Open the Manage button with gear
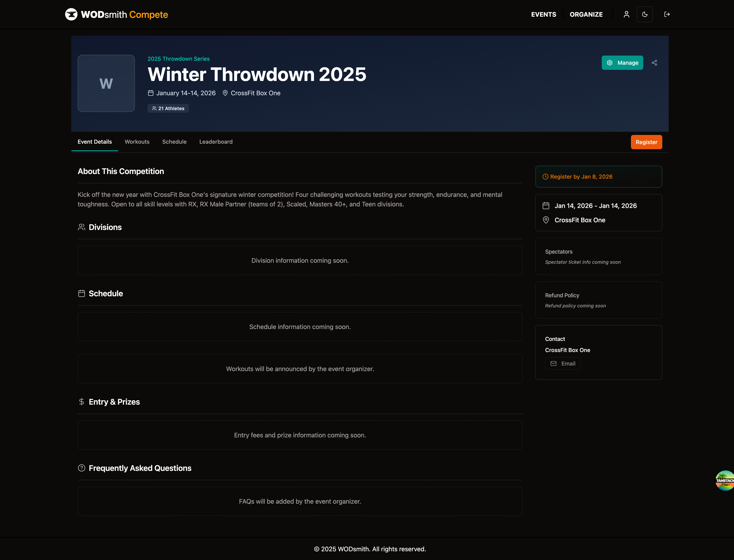Screen dimensions: 734x560 622,63
